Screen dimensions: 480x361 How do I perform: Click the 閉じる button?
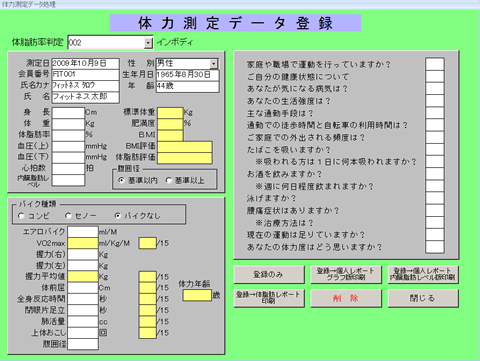[423, 298]
